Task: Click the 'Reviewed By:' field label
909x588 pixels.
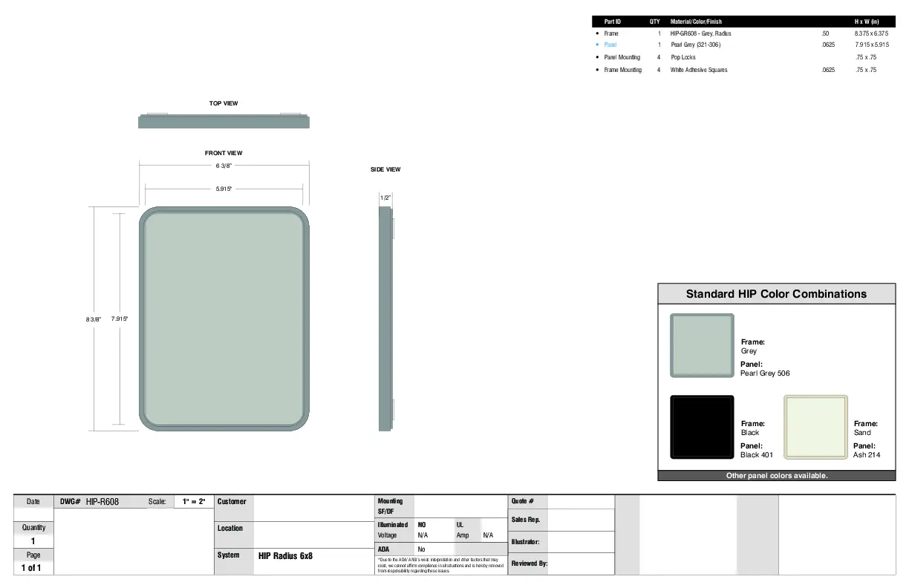Action: click(x=530, y=563)
